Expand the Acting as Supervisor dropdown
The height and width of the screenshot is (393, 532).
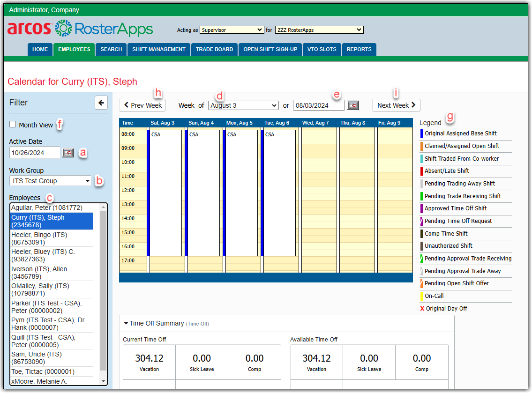[x=232, y=30]
